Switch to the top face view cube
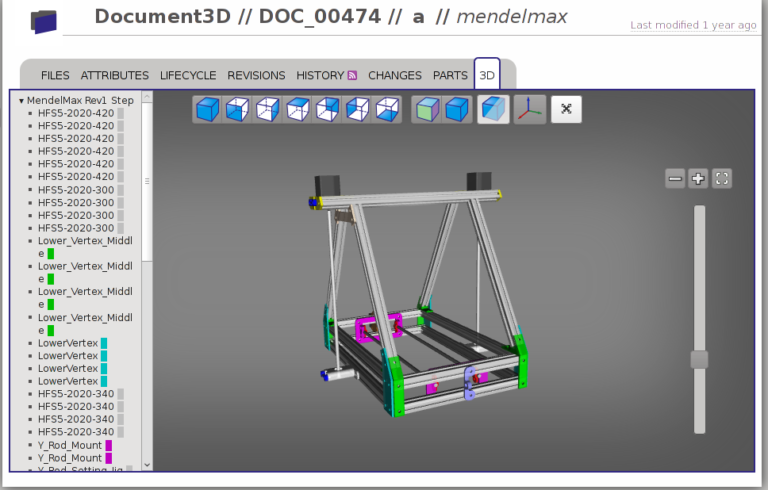 pos(297,109)
